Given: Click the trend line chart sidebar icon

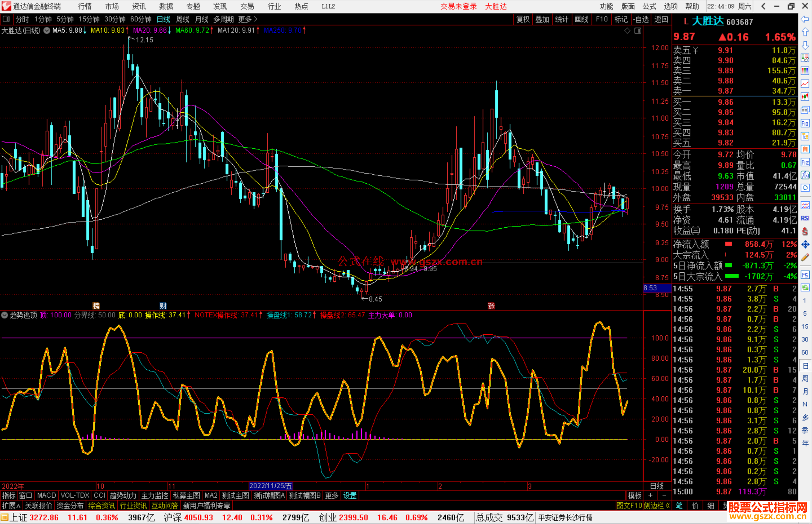Looking at the screenshot, I should [805, 84].
